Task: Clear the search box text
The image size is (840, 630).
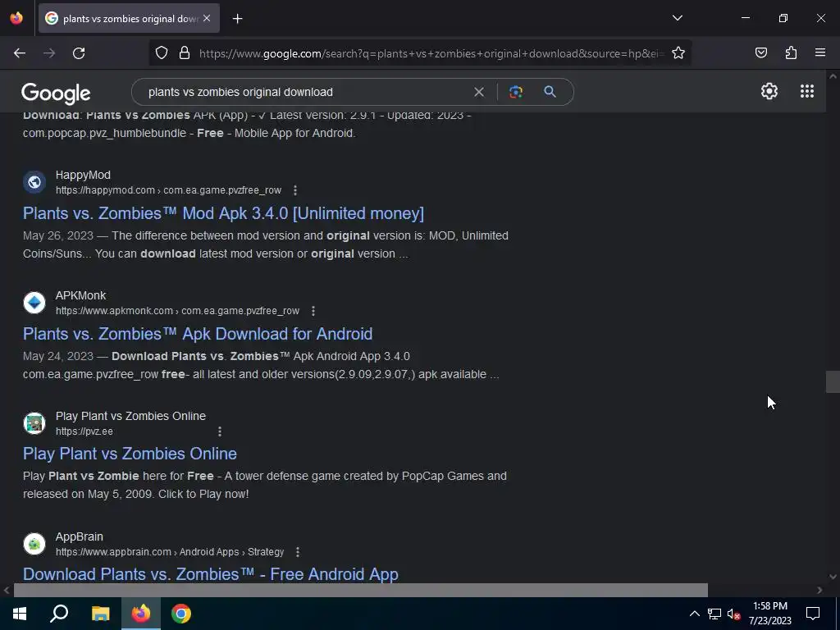Action: [x=479, y=92]
